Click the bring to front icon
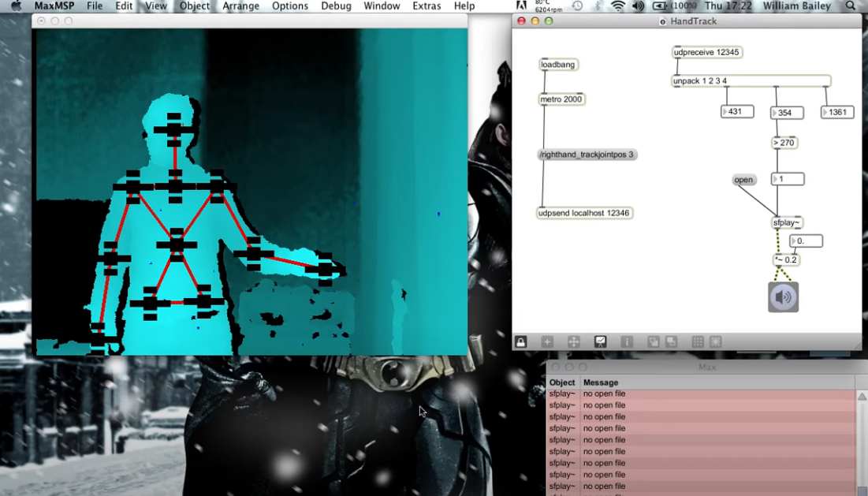Image resolution: width=868 pixels, height=496 pixels. 654,341
